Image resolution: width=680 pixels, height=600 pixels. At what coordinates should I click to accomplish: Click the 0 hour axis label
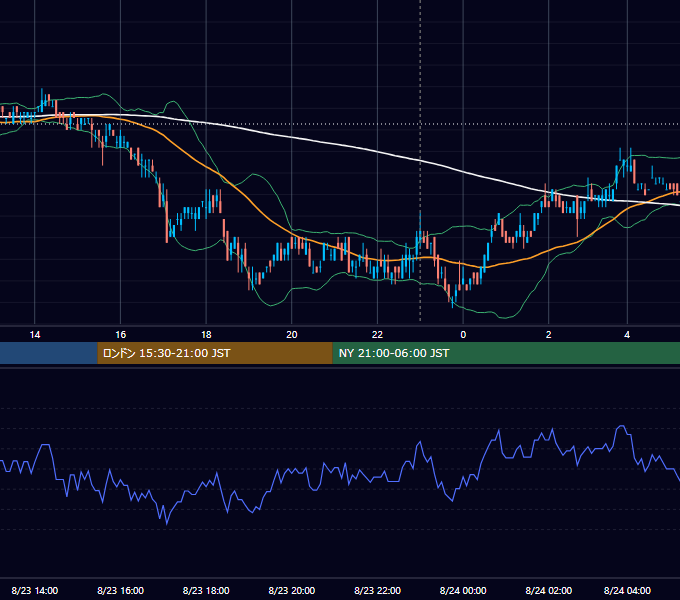coord(463,335)
